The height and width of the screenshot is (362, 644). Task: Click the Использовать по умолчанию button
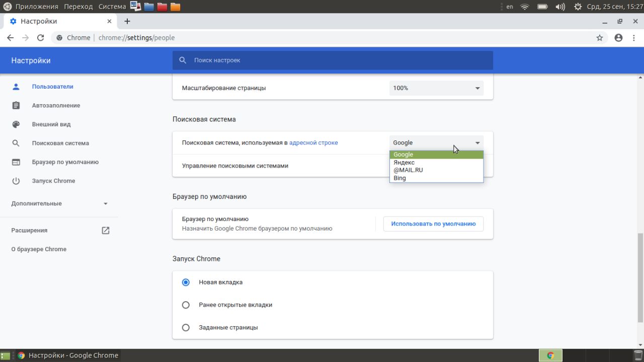pos(433,224)
